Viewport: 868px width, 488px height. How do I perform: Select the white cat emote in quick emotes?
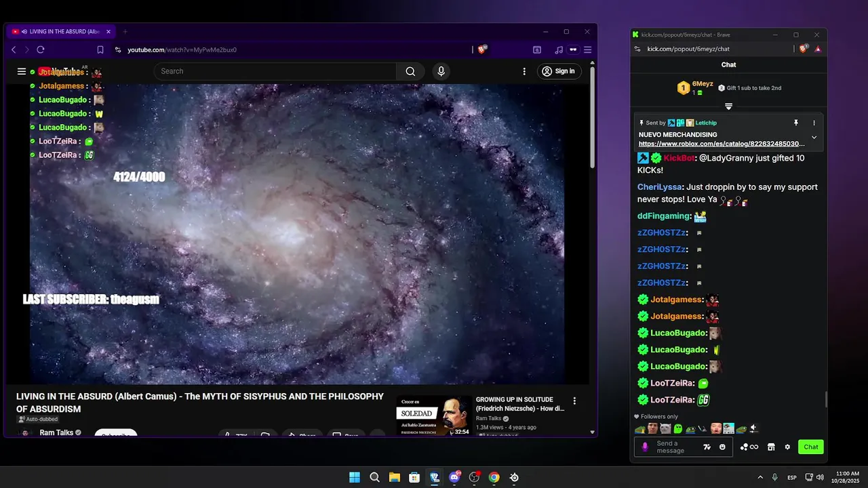665,428
